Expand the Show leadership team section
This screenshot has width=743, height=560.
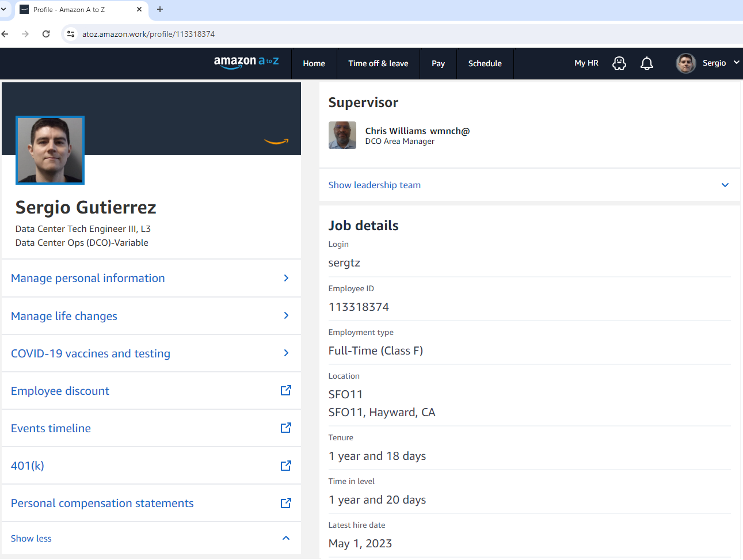pos(374,185)
